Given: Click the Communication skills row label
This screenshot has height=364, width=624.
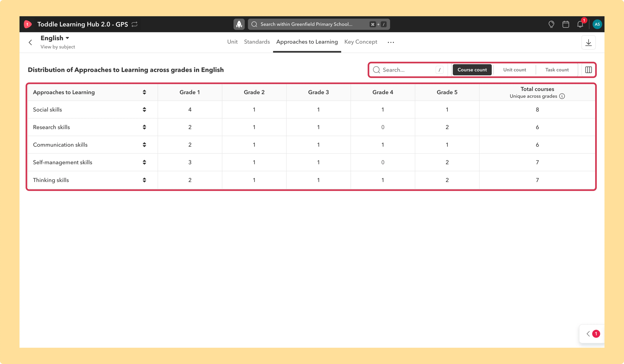Looking at the screenshot, I should pos(60,145).
